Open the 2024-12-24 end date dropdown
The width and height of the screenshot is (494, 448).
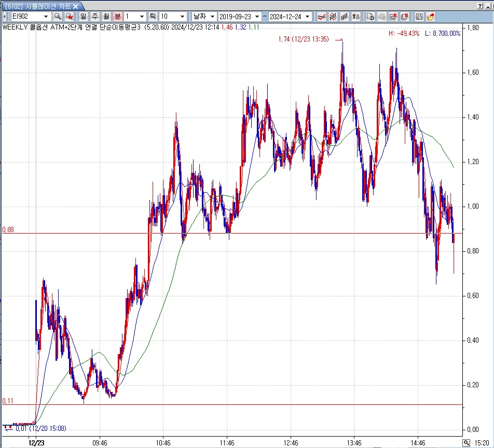pyautogui.click(x=308, y=17)
